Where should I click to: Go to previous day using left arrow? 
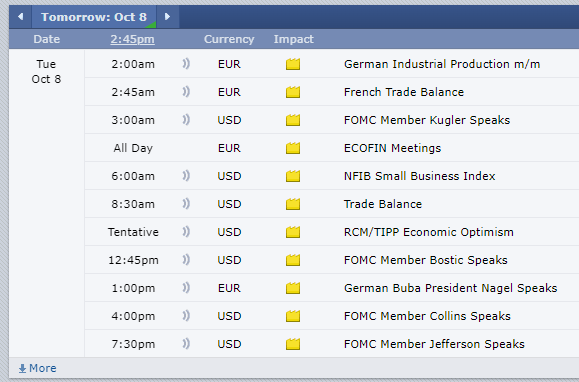click(x=21, y=17)
